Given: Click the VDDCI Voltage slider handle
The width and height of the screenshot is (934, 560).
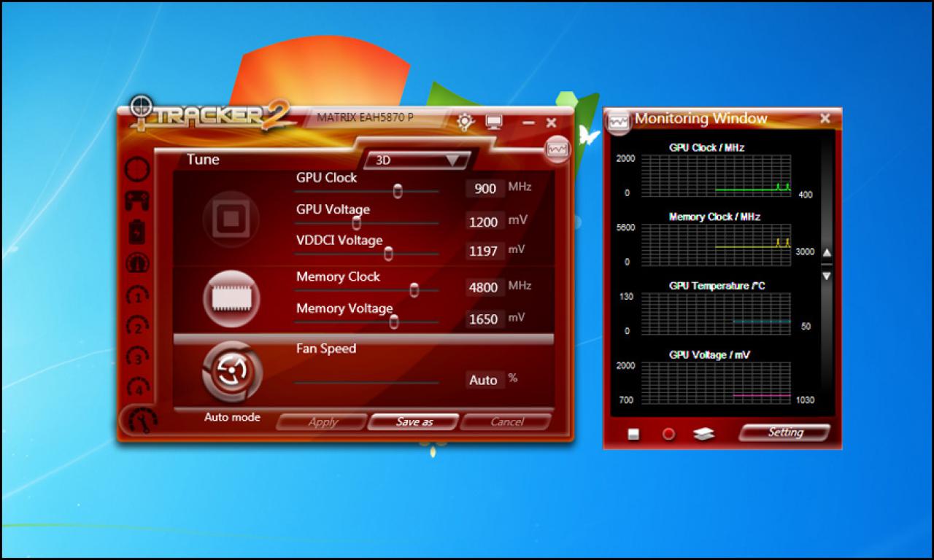Looking at the screenshot, I should pos(388,253).
